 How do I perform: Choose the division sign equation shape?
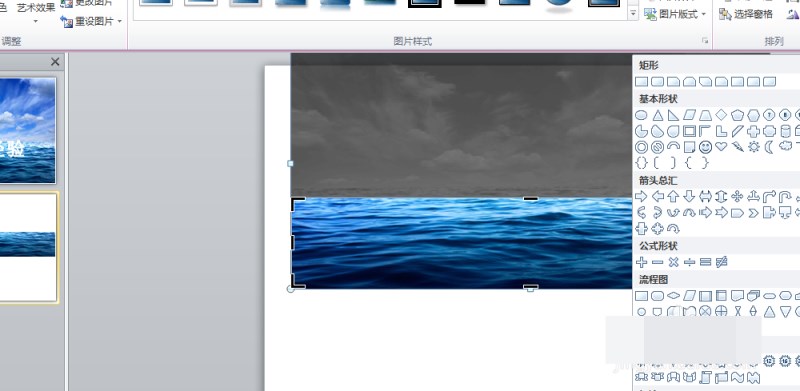click(689, 262)
